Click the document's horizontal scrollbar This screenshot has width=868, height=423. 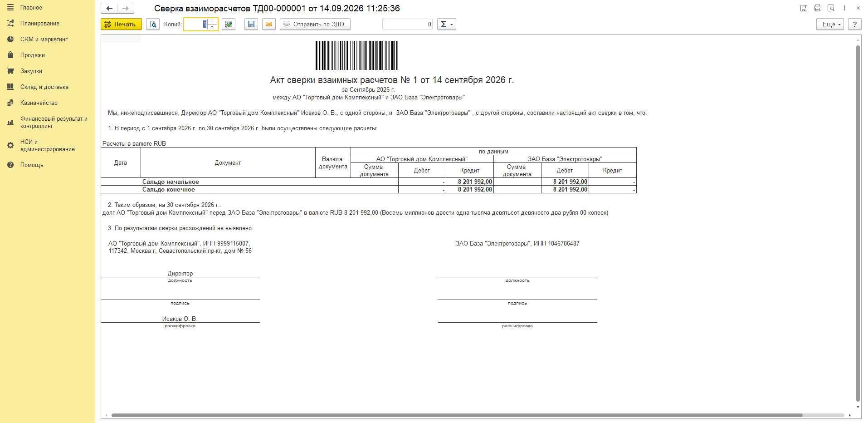(x=457, y=415)
